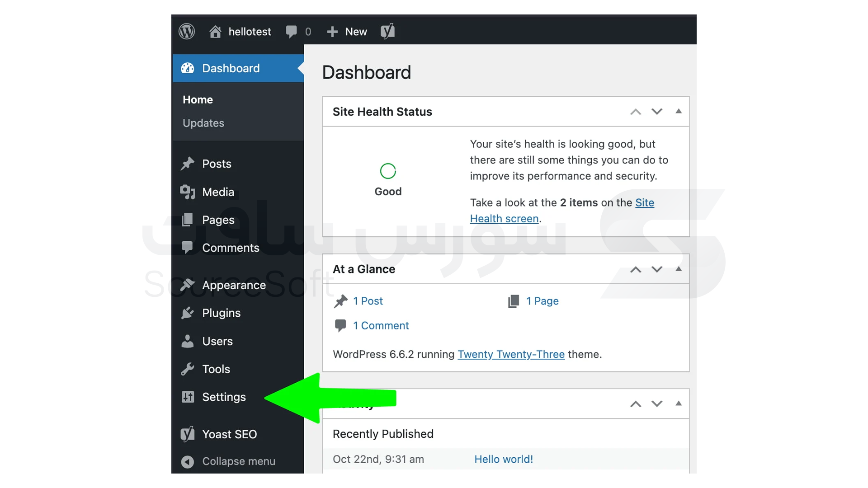Toggle the At a Glance panel triangle
This screenshot has height=488, width=868.
678,269
